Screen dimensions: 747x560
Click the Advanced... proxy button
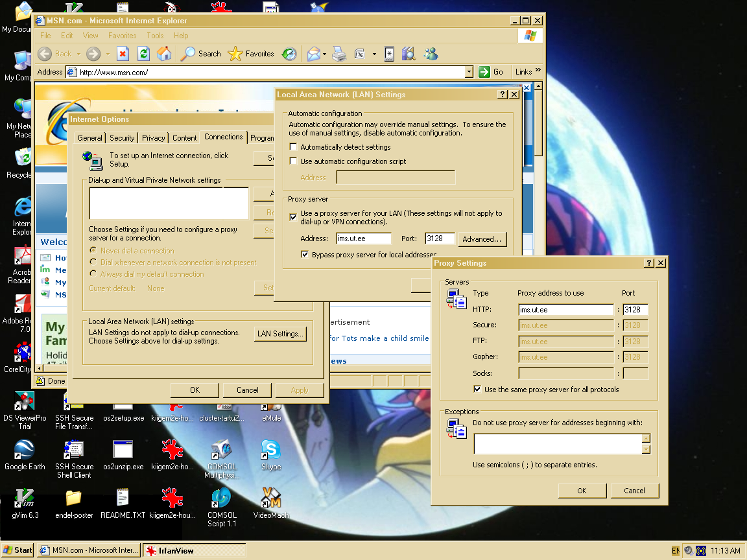click(x=482, y=239)
